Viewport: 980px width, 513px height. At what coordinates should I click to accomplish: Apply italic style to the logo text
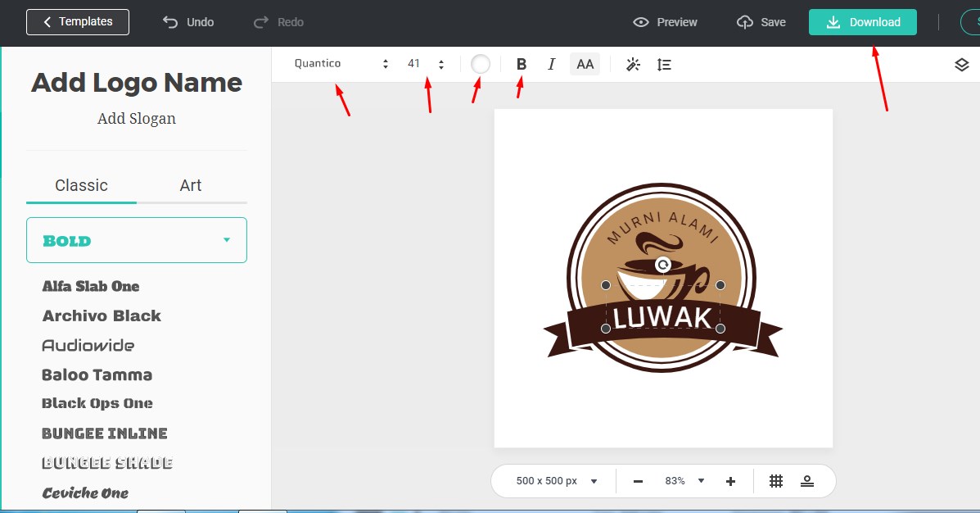click(x=552, y=63)
